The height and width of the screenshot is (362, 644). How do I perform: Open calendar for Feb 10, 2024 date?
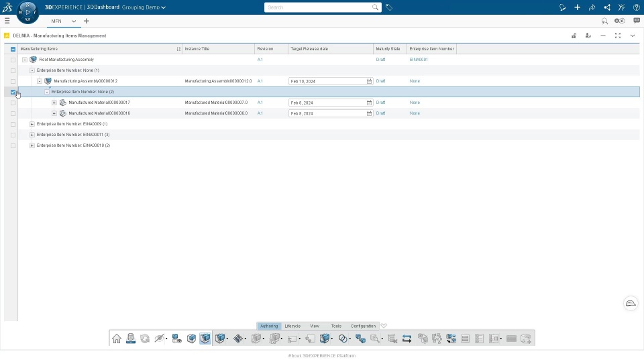(x=369, y=81)
